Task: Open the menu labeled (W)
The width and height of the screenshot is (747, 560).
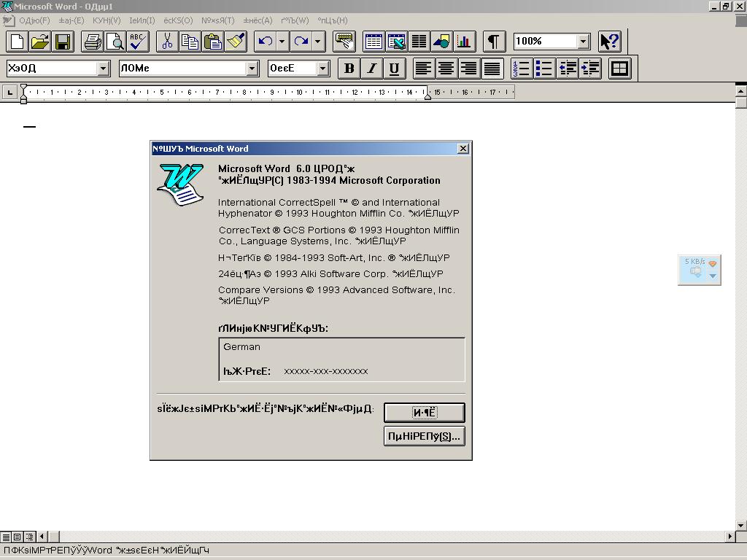Action: (x=295, y=20)
